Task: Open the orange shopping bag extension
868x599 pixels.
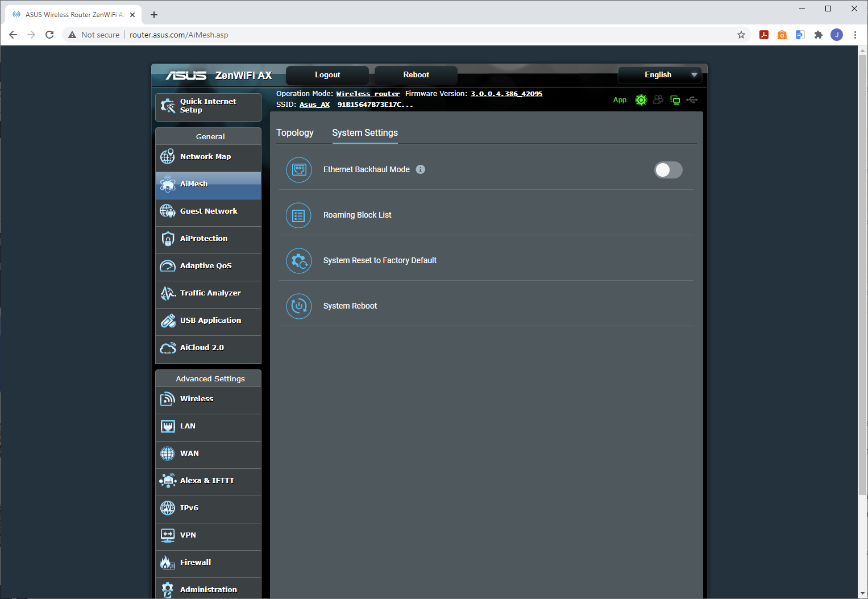Action: pyautogui.click(x=782, y=35)
